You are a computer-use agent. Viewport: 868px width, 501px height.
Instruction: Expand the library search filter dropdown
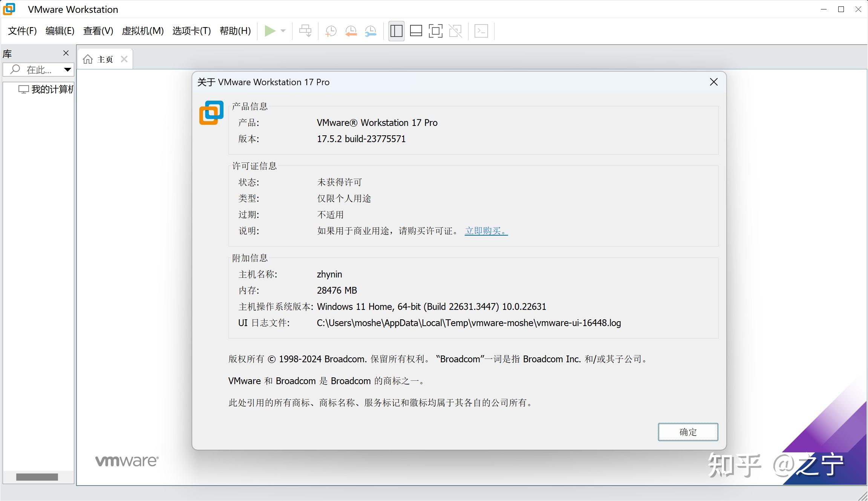coord(67,69)
